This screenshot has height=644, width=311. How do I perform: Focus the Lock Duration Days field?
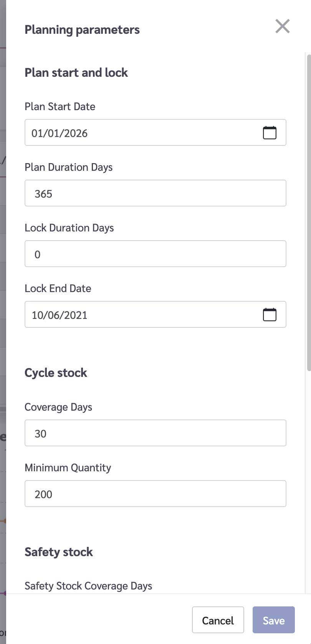[155, 254]
